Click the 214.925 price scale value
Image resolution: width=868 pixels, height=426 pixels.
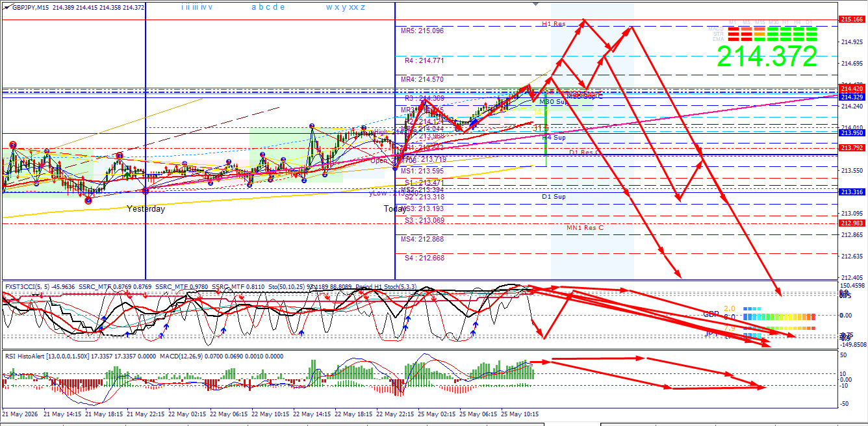coord(852,42)
